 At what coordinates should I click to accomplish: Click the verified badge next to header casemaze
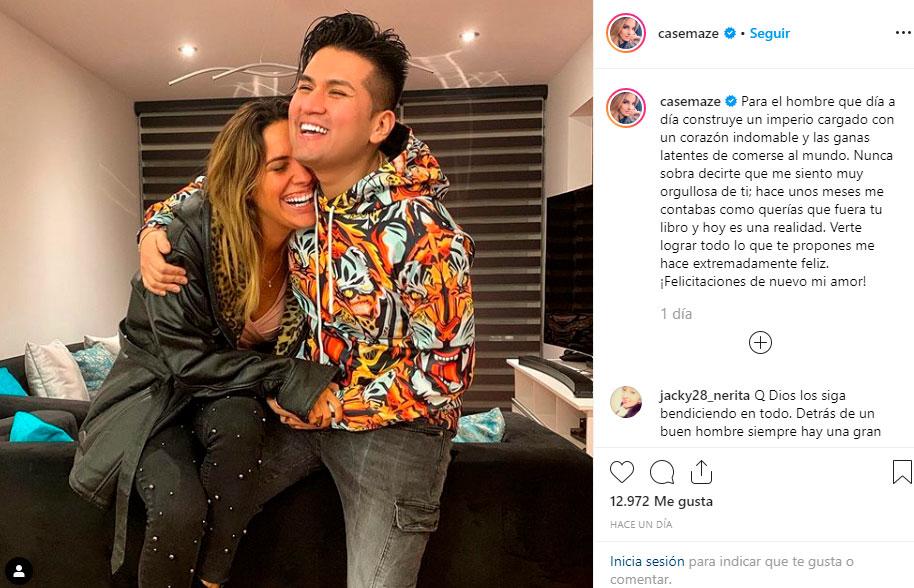[x=729, y=33]
